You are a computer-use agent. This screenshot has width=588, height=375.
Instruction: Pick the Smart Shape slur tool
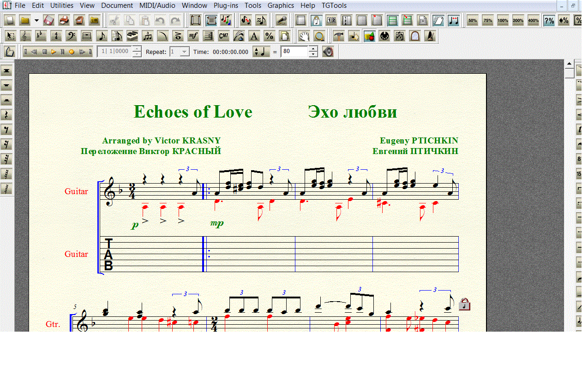pyautogui.click(x=163, y=36)
